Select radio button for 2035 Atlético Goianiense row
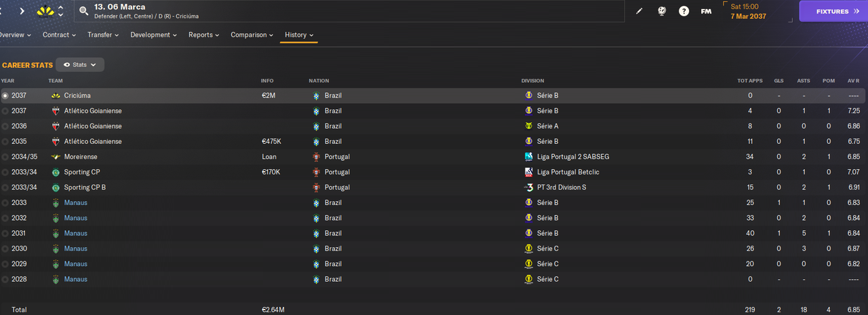The image size is (868, 315). (x=5, y=141)
